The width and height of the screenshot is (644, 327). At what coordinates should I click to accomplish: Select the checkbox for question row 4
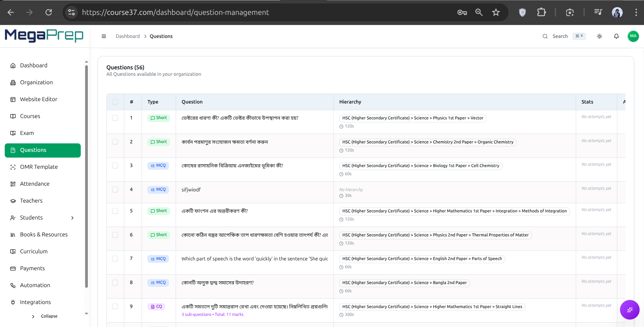[x=115, y=190]
